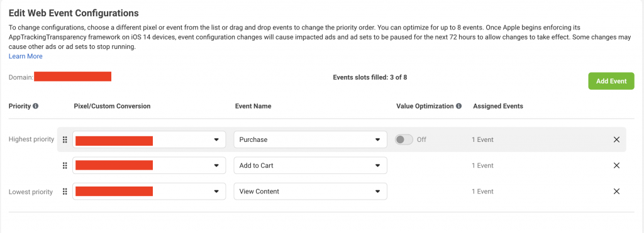The height and width of the screenshot is (233, 644).
Task: Click the 1 Event text for Purchase
Action: tap(482, 140)
